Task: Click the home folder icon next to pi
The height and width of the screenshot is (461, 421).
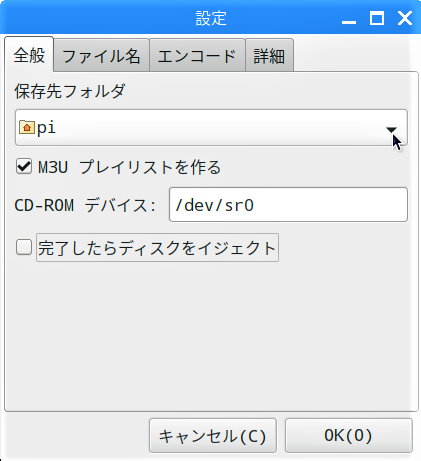Action: [27, 127]
